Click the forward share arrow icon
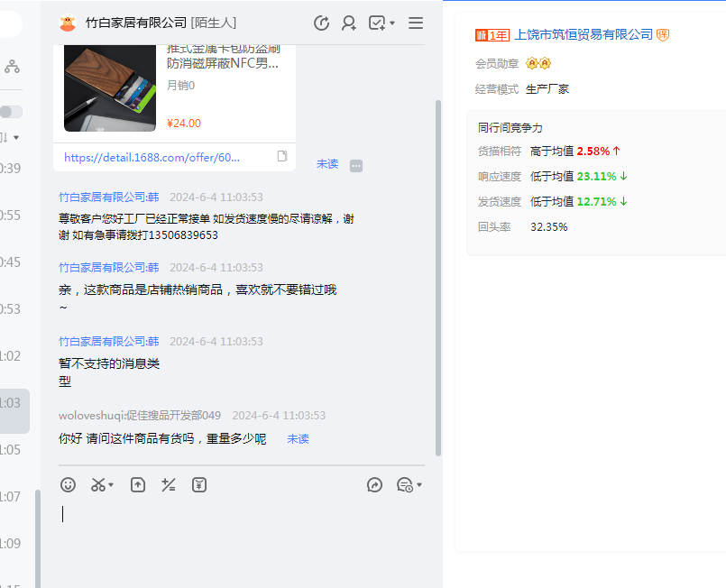 [x=374, y=485]
